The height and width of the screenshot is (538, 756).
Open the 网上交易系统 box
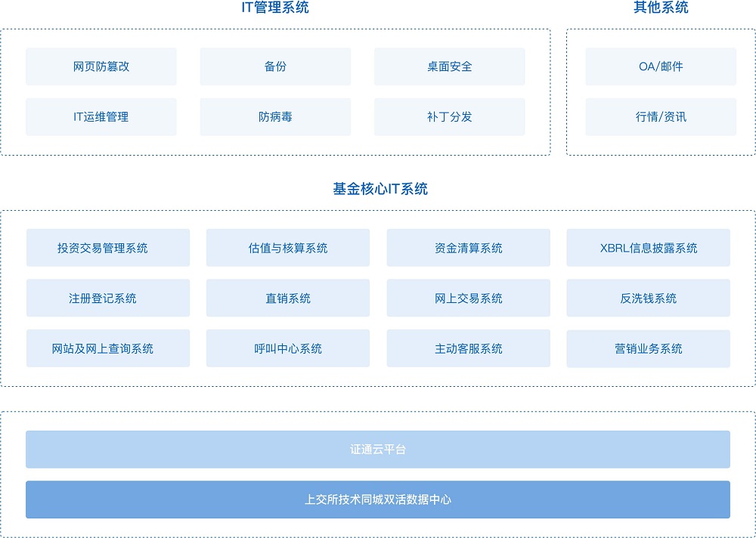468,298
